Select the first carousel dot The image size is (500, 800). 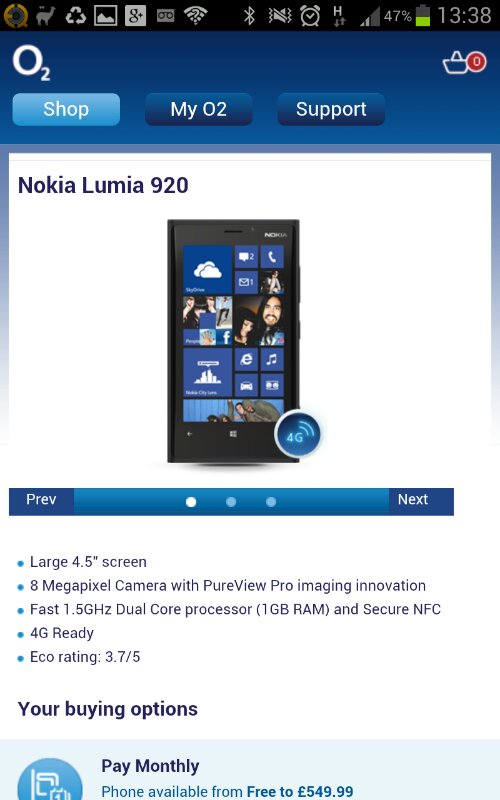coord(191,502)
